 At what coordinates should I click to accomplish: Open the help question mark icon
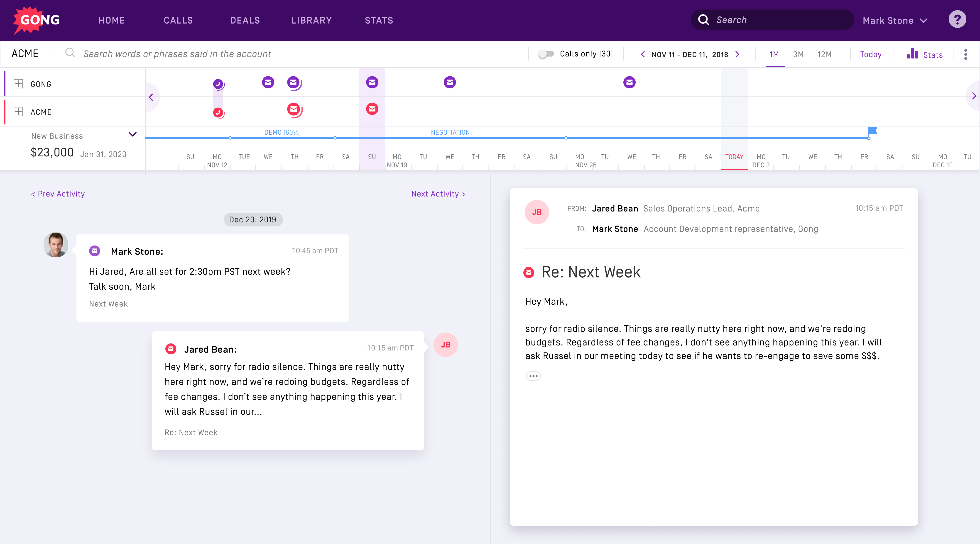coord(957,19)
